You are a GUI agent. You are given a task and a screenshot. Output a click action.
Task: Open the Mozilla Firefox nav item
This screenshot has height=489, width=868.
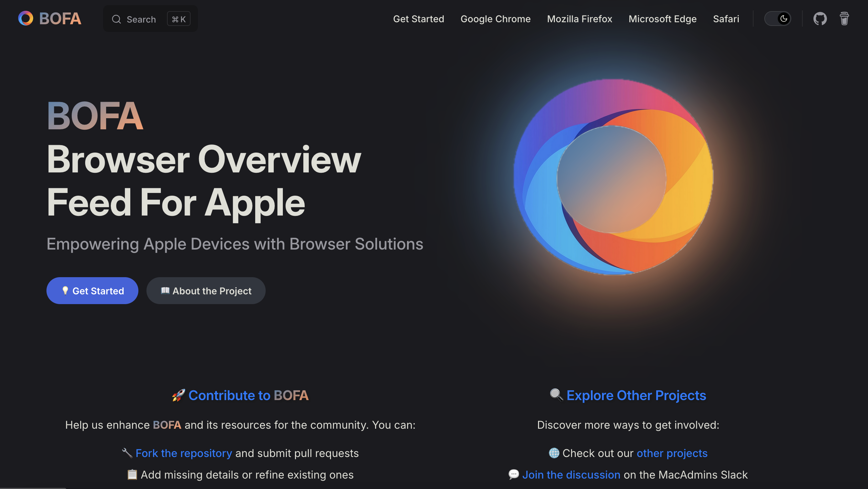pos(579,19)
